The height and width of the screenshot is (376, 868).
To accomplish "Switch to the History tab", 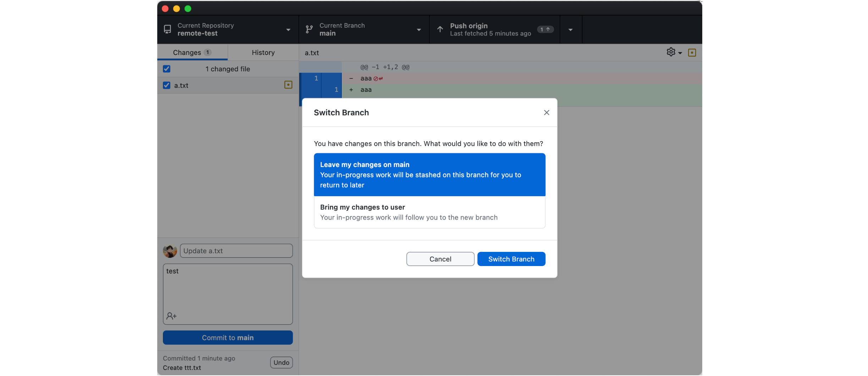I will click(263, 52).
